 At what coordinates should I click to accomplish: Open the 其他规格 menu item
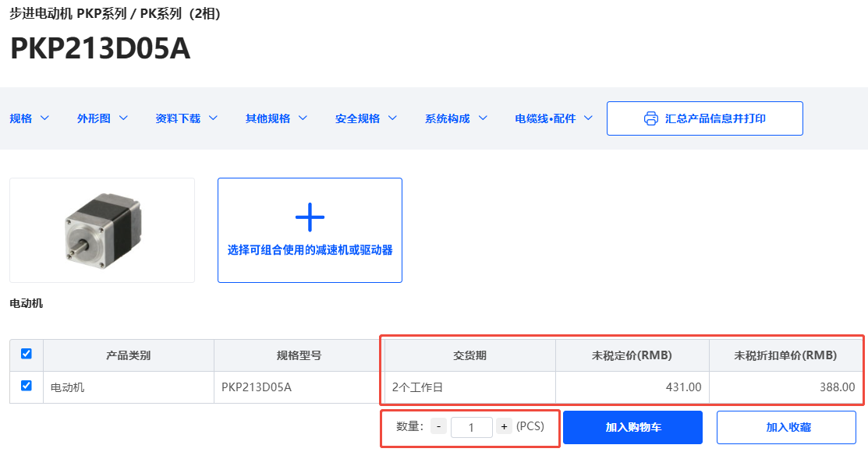[276, 118]
